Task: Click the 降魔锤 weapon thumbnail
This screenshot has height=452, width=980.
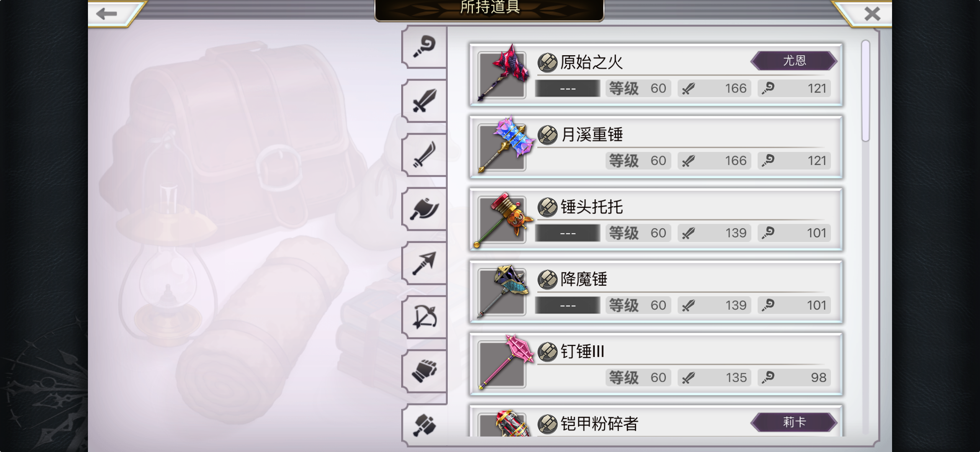Action: point(502,292)
